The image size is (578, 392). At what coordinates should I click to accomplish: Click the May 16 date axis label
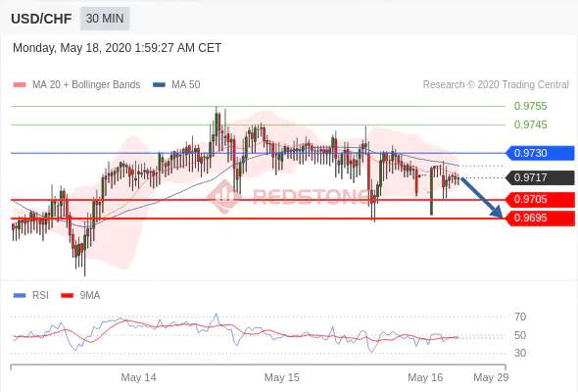click(425, 377)
